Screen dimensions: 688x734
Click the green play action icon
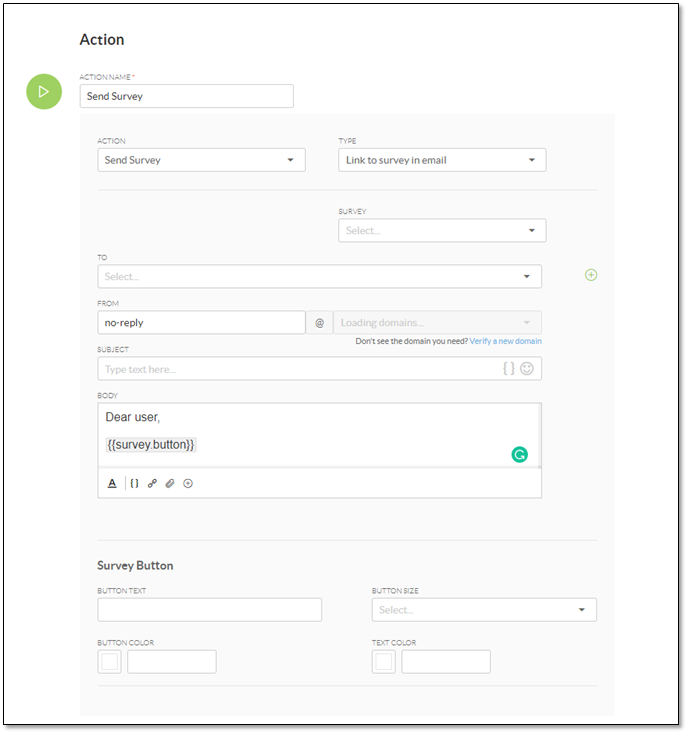43,91
